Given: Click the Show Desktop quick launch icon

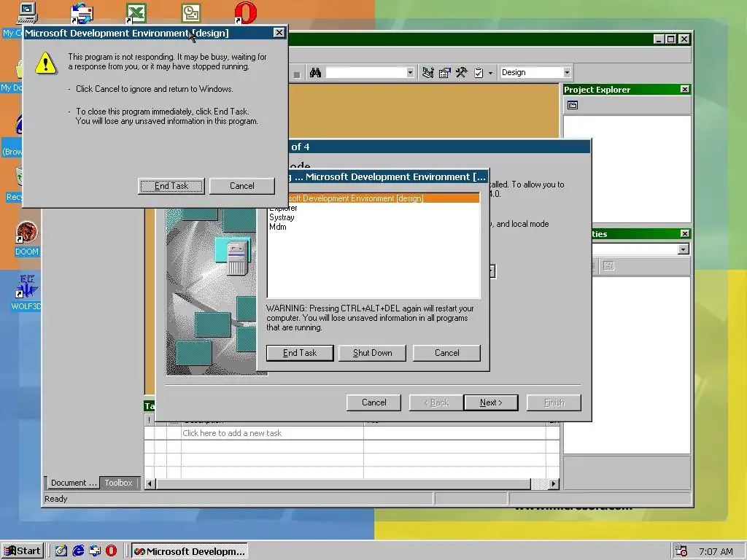Looking at the screenshot, I should click(x=61, y=551).
